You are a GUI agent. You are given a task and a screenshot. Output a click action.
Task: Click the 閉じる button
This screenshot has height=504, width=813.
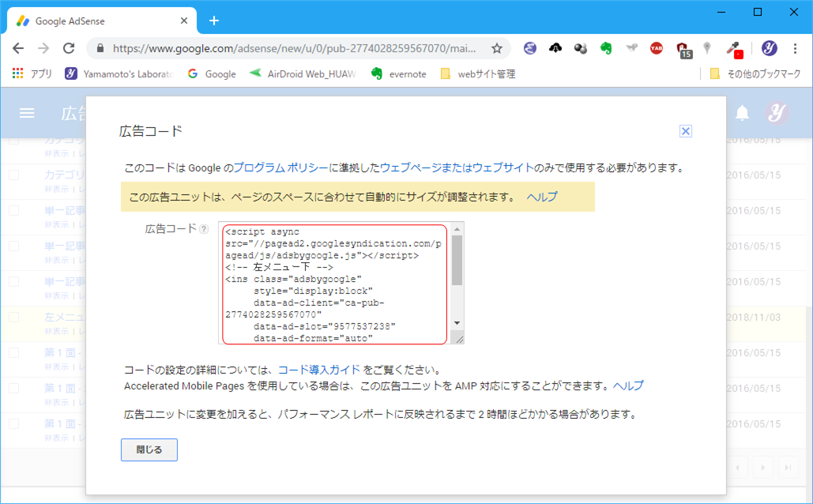click(149, 449)
